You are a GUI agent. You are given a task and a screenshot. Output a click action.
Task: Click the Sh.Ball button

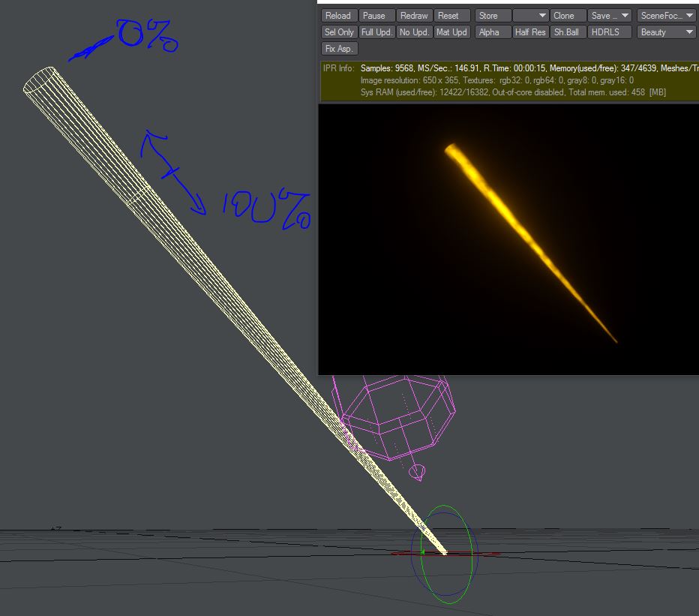[568, 32]
